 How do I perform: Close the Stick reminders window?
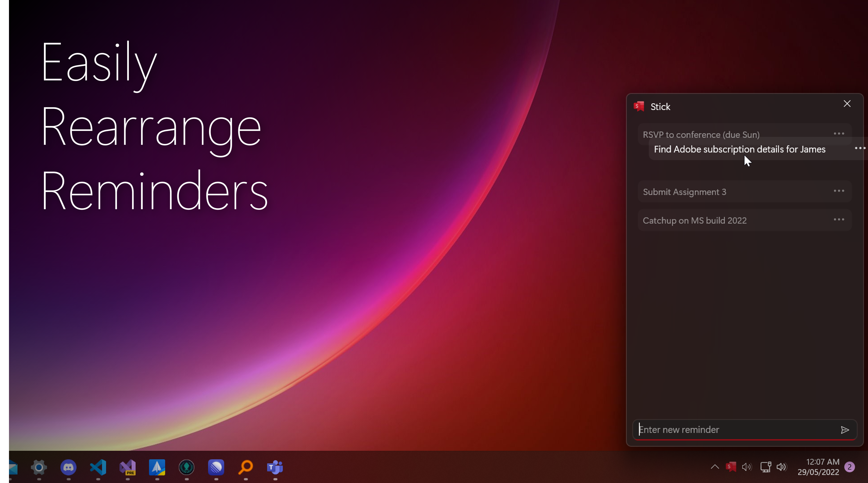tap(847, 104)
